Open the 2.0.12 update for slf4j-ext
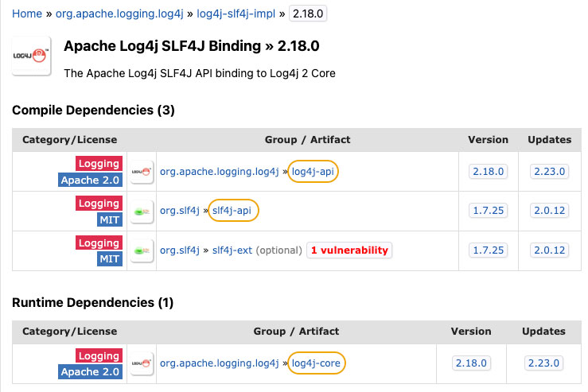This screenshot has height=392, width=588. [549, 250]
